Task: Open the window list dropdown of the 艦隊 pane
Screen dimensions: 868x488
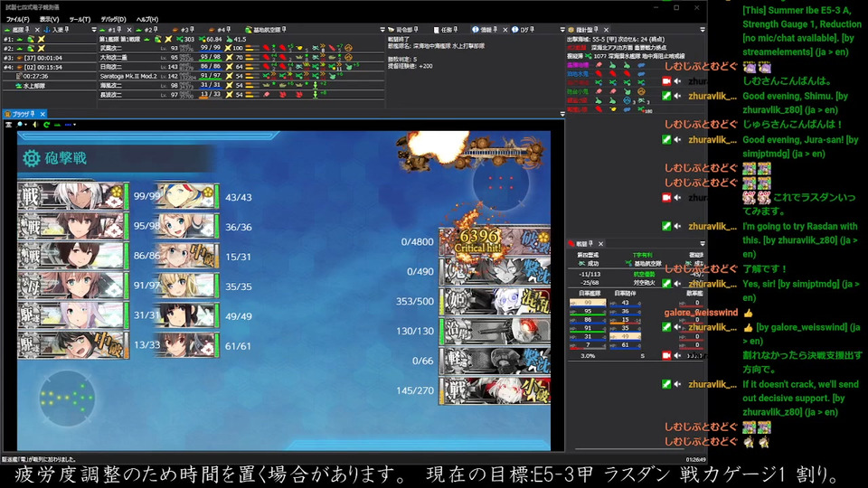Action: point(93,30)
